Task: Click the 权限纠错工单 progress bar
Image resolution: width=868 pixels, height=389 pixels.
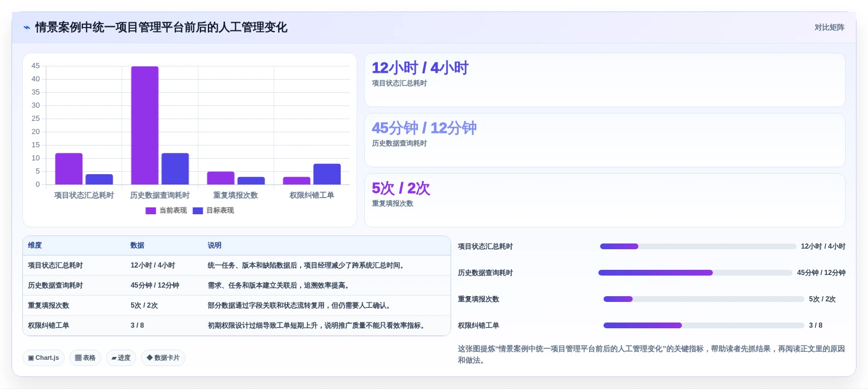Action: (x=704, y=325)
